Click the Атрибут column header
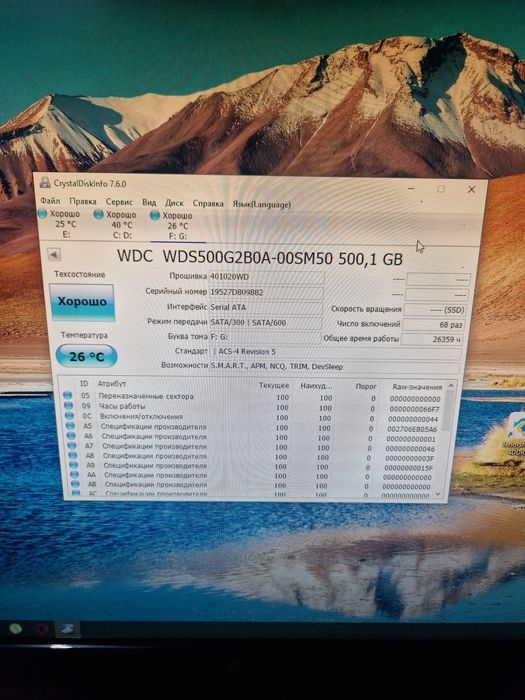525x700 pixels. click(x=112, y=383)
